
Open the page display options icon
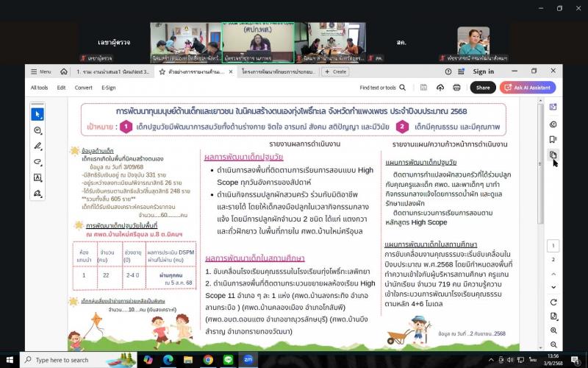coord(553,316)
